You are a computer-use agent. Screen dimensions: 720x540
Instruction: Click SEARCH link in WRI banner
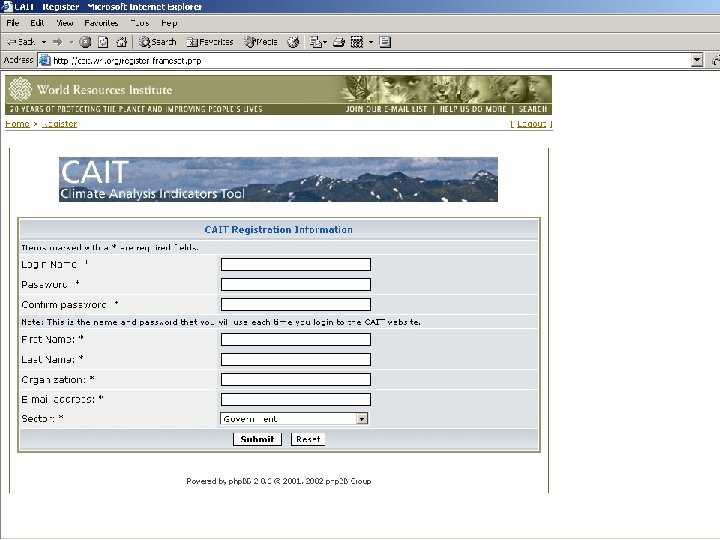pos(533,109)
